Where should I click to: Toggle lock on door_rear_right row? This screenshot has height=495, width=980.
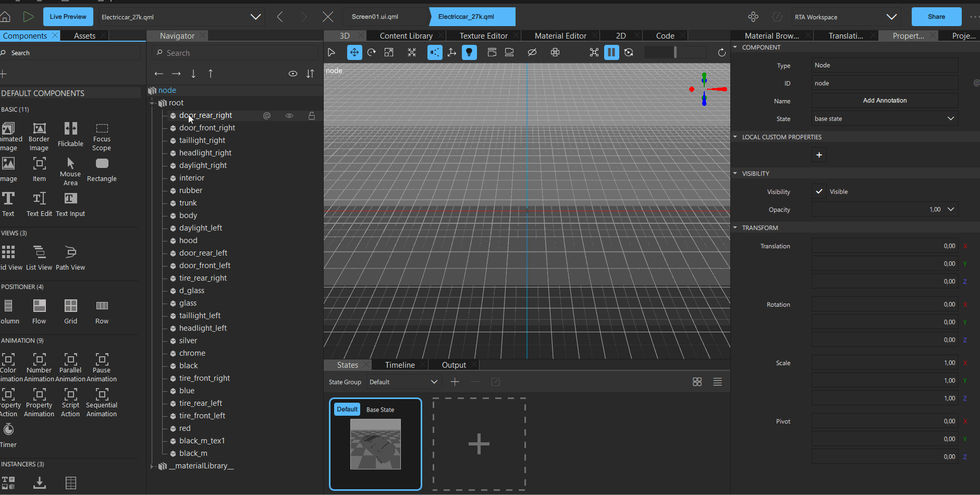(x=312, y=115)
